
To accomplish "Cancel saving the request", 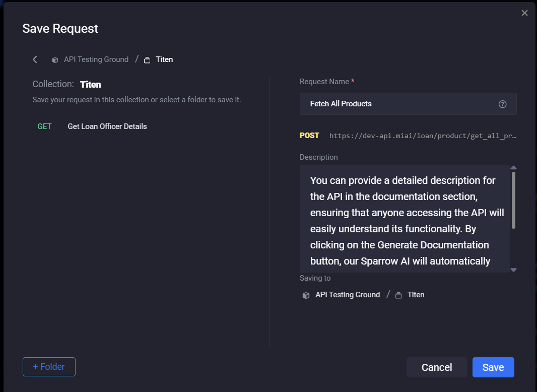I will click(x=436, y=367).
